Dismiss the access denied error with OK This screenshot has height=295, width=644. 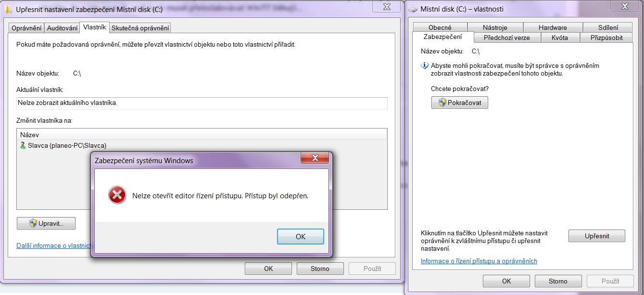click(x=300, y=236)
